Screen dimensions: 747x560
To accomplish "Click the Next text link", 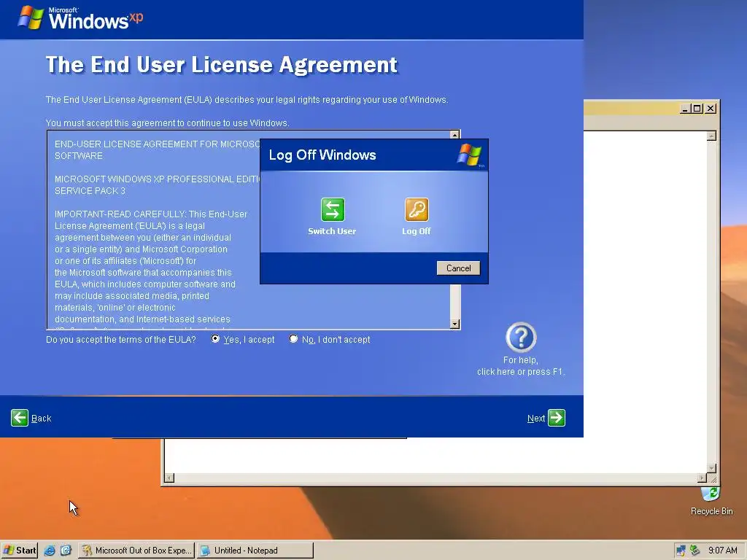I will pos(536,418).
